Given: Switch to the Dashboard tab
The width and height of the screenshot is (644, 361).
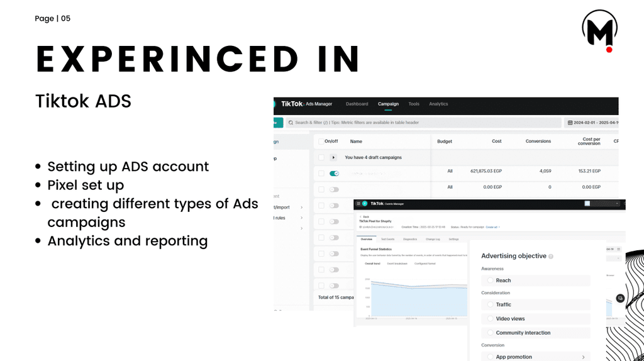Looking at the screenshot, I should click(357, 104).
